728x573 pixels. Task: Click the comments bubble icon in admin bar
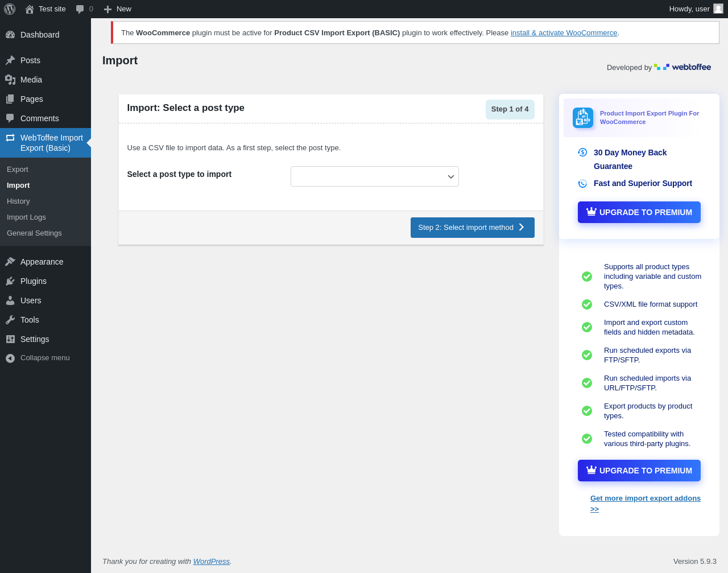click(x=80, y=9)
